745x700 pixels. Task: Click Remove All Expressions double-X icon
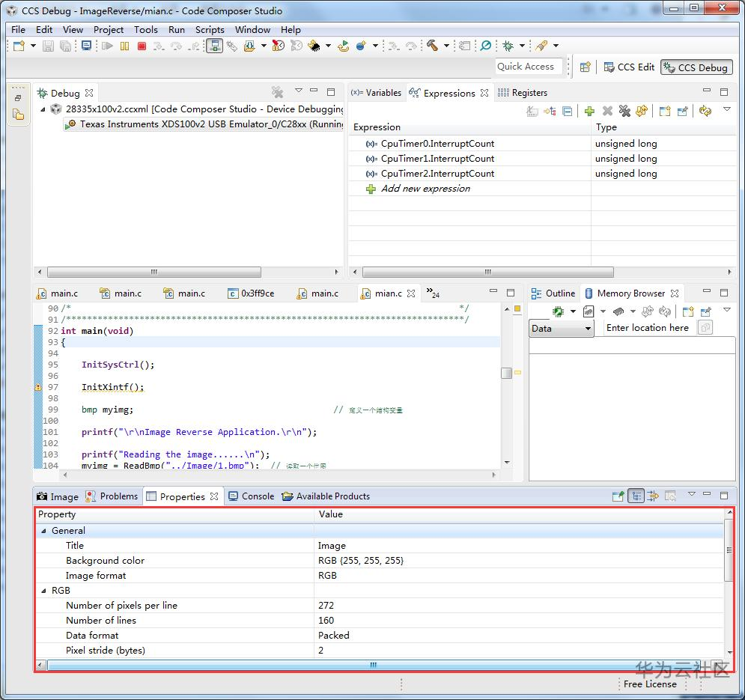tap(624, 112)
